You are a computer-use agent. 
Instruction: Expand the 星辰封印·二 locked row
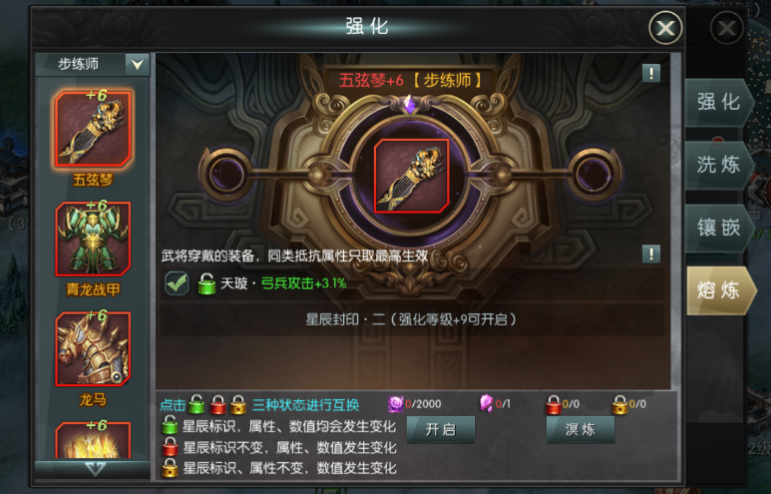(412, 320)
